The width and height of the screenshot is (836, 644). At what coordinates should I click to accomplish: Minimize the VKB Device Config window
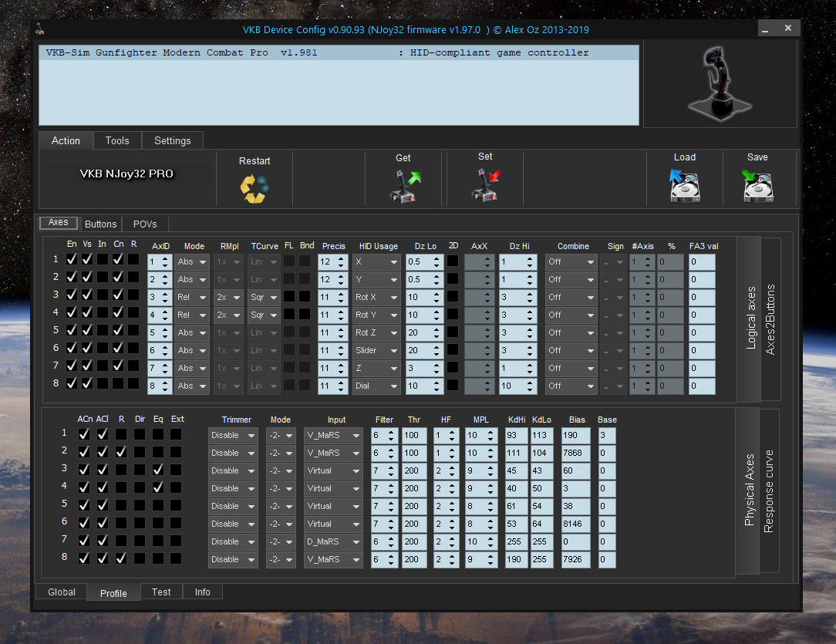[766, 29]
